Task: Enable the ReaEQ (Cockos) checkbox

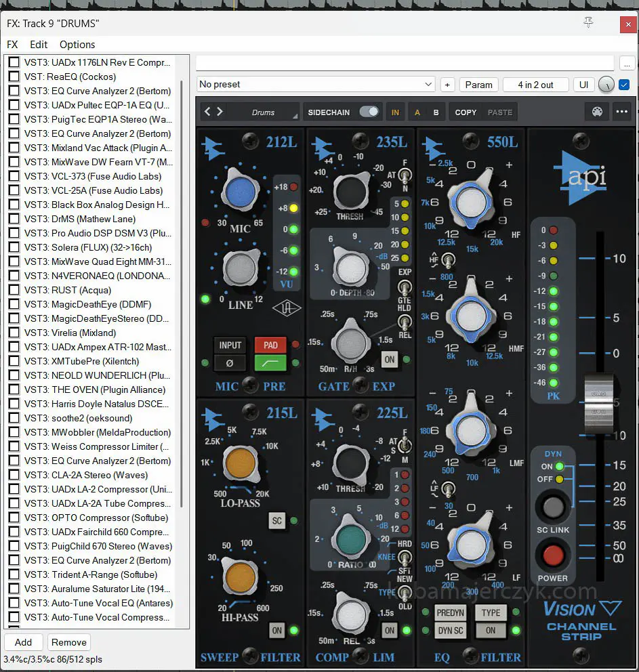Action: [14, 77]
